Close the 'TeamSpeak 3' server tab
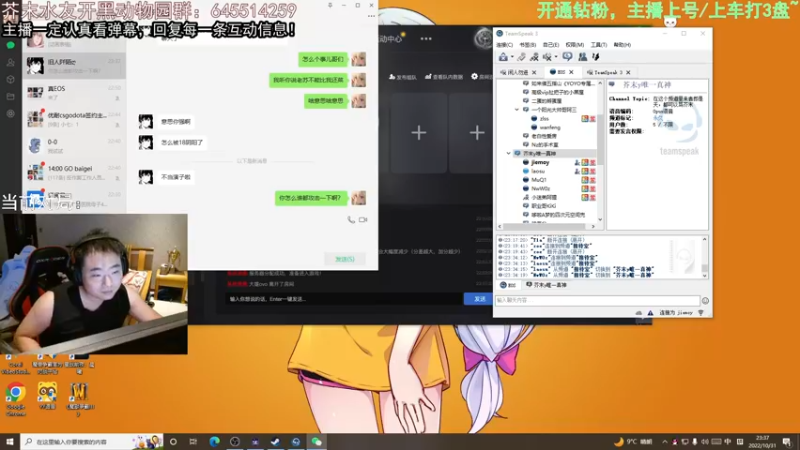Image resolution: width=800 pixels, height=450 pixels. 628,72
